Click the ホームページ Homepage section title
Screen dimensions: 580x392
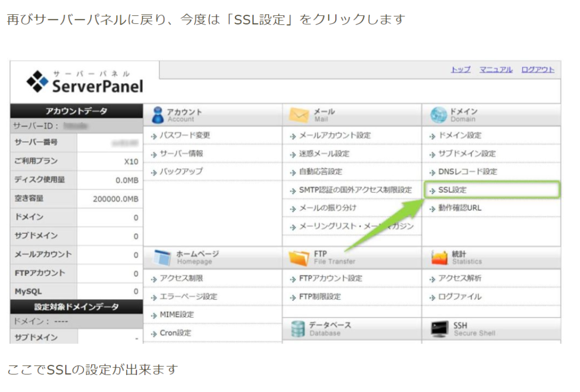tap(198, 257)
